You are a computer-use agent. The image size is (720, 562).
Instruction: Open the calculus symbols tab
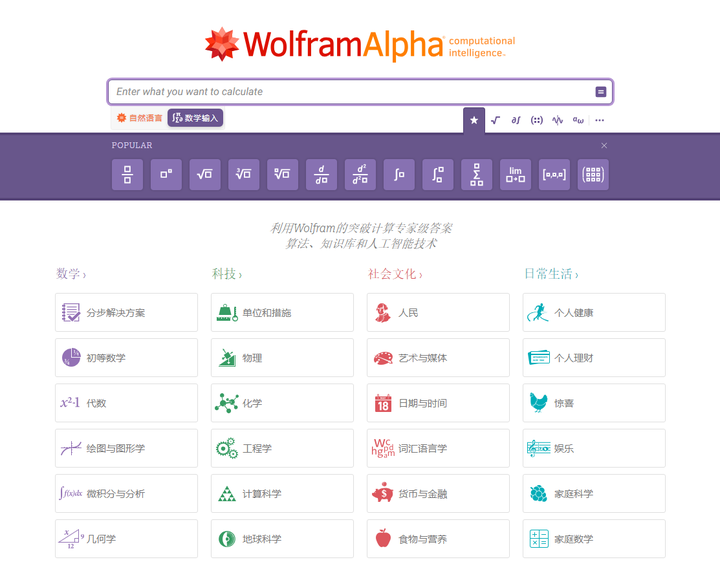pos(516,120)
